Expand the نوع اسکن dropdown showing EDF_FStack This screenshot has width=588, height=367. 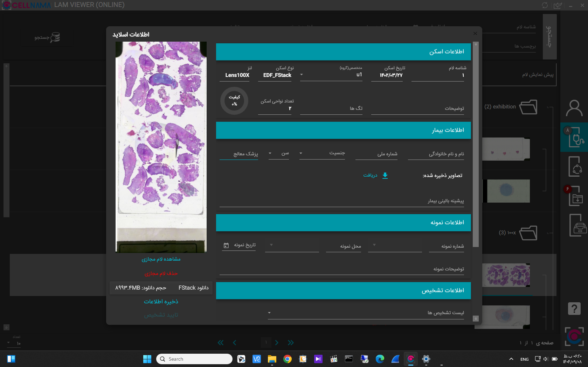click(302, 75)
